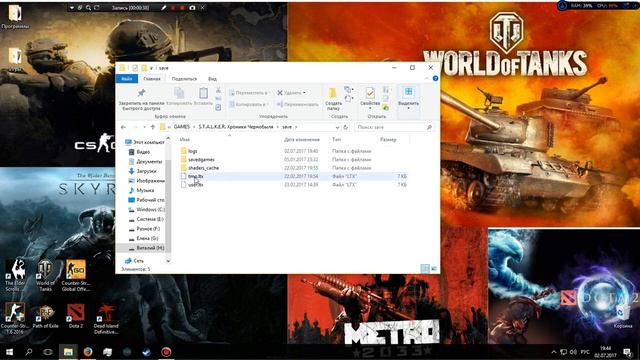Screen dimensions: 640x360
Task: Open Music in the navigation pane
Action: click(x=141, y=190)
